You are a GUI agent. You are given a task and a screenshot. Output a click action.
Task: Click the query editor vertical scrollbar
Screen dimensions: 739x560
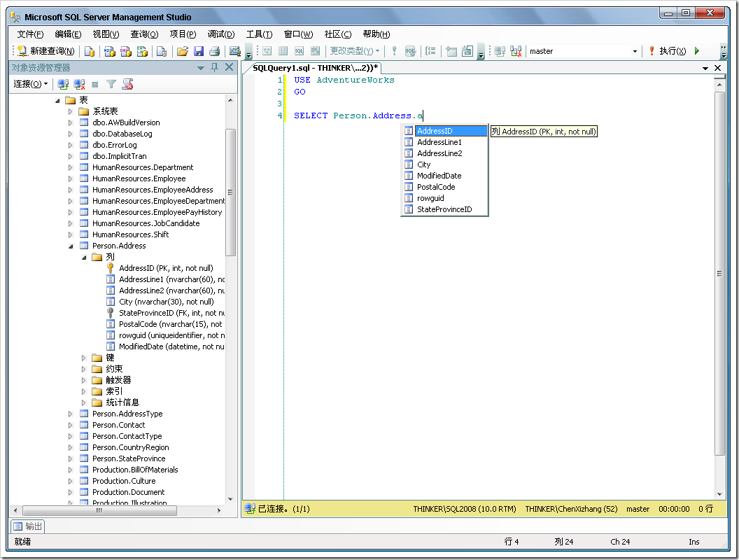[x=719, y=274]
